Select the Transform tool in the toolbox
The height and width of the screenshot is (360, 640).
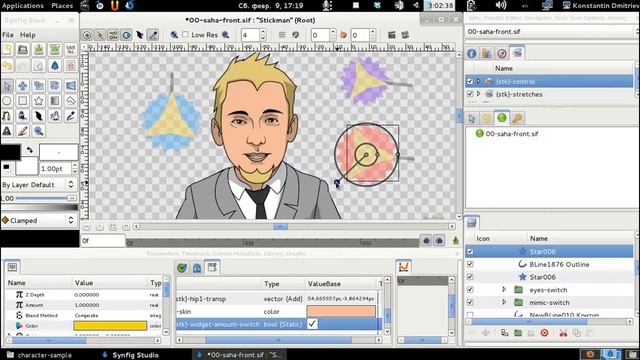(7, 86)
